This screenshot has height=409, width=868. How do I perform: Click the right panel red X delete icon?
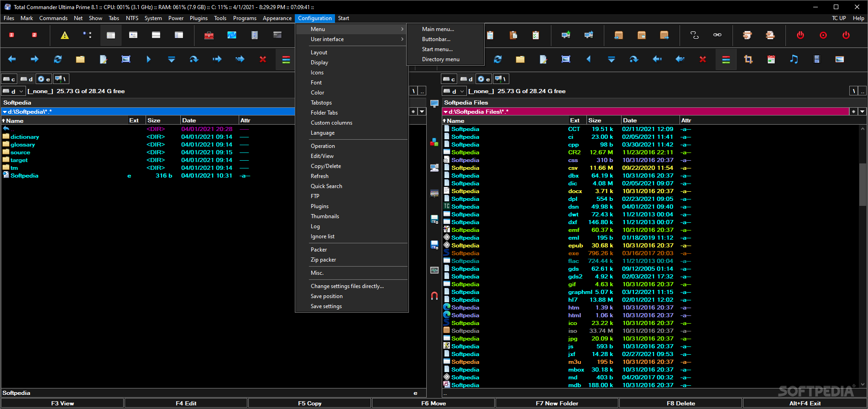point(703,59)
